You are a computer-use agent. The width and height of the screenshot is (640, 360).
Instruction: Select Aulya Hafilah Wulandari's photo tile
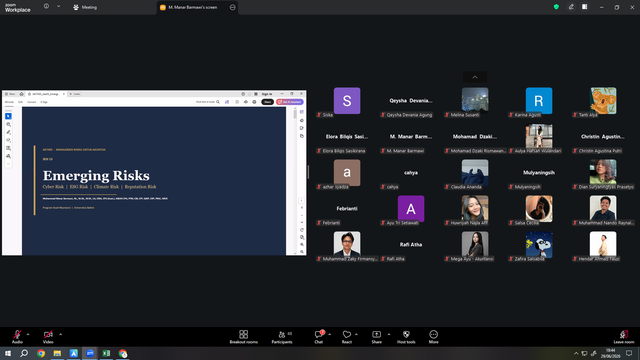tap(539, 136)
